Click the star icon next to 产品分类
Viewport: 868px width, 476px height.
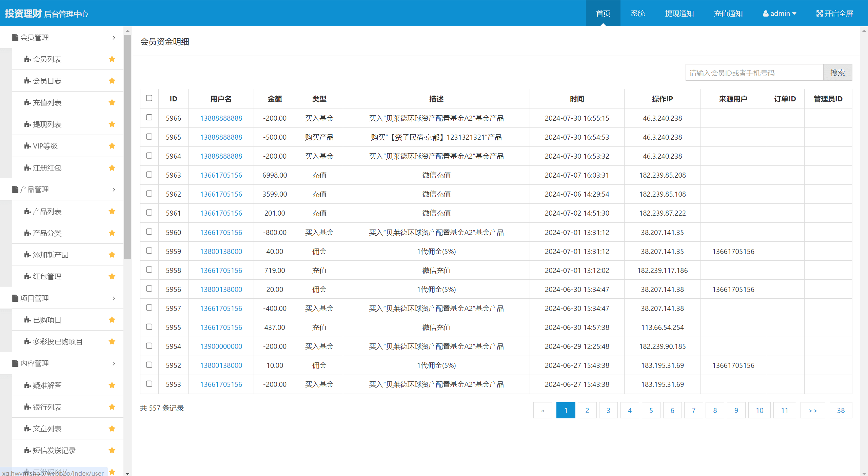pos(112,233)
